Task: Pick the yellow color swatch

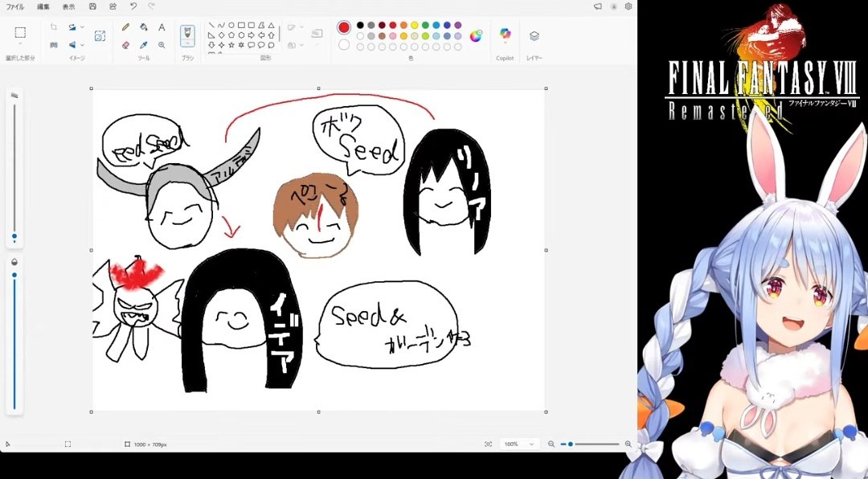Action: click(x=415, y=25)
